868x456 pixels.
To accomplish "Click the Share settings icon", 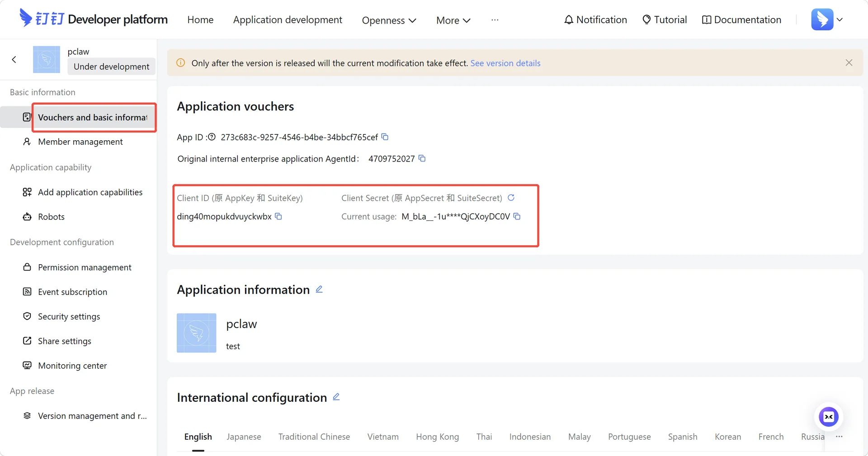I will 27,341.
